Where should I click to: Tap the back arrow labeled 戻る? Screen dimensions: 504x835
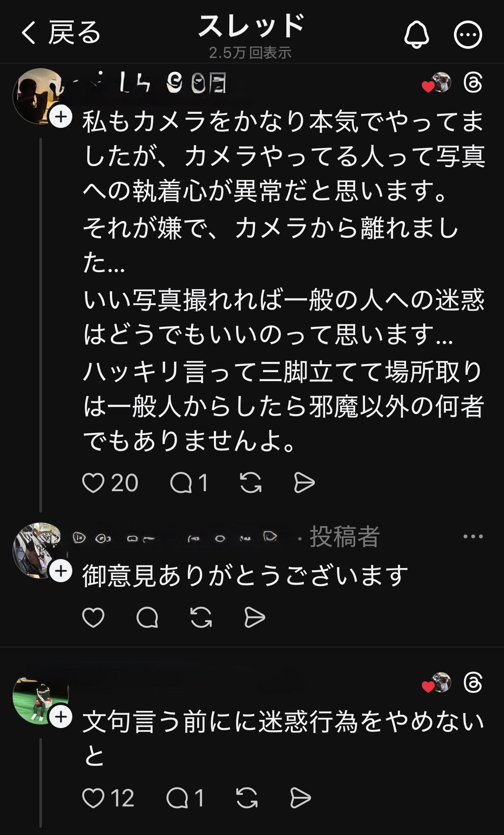click(60, 33)
